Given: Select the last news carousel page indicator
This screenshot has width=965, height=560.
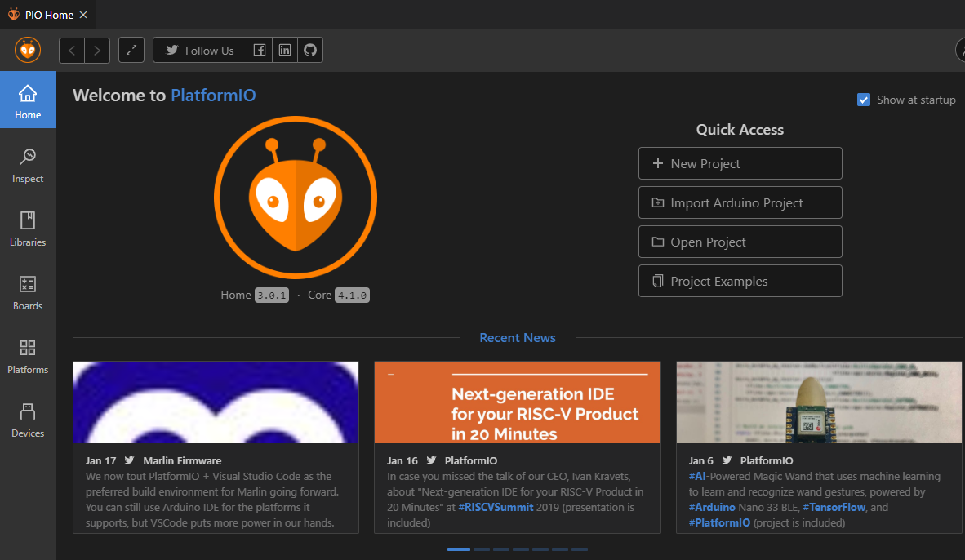Looking at the screenshot, I should (x=580, y=549).
